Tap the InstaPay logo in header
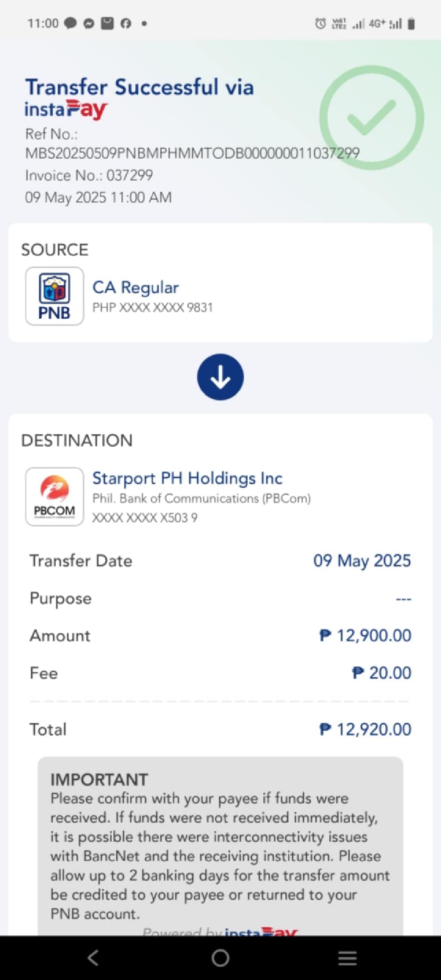 (x=66, y=110)
